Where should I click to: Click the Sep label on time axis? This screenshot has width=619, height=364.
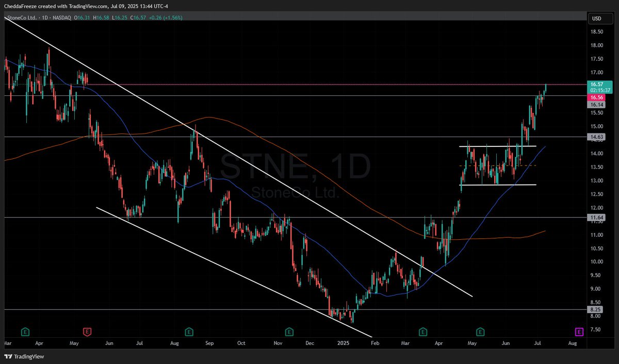pos(209,342)
